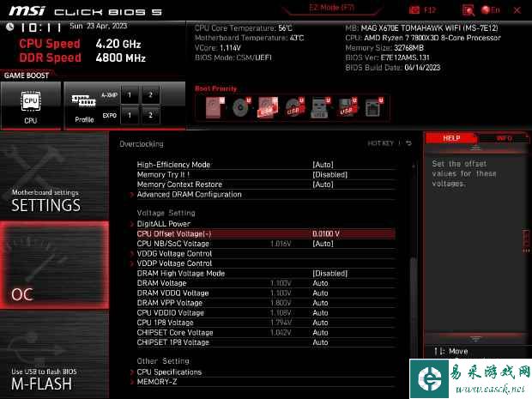
Task: Expand Advanced DRAM Configuration
Action: (189, 195)
